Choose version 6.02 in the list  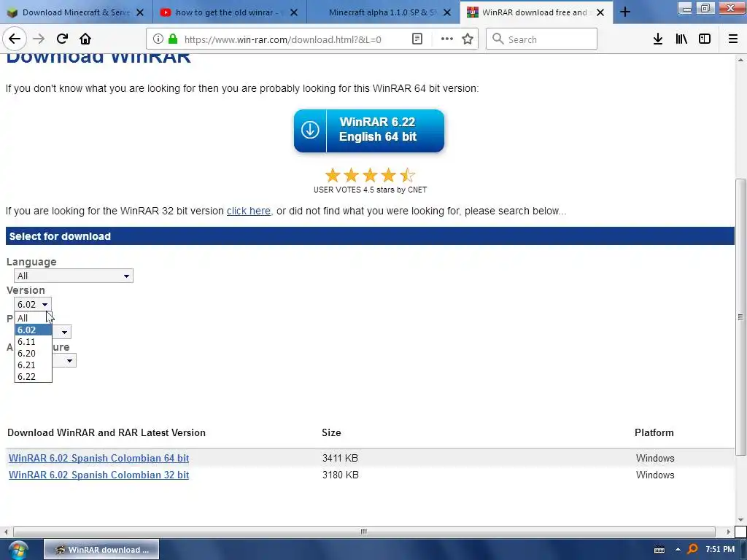pos(33,330)
